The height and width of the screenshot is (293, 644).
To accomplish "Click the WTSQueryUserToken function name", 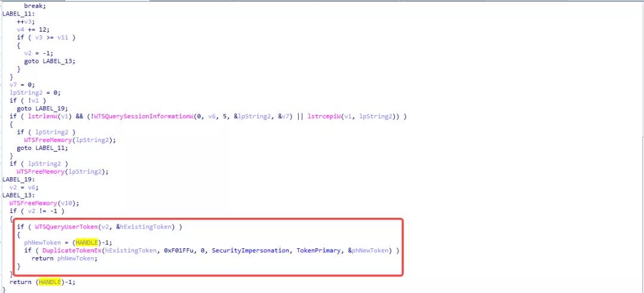I will (66, 227).
